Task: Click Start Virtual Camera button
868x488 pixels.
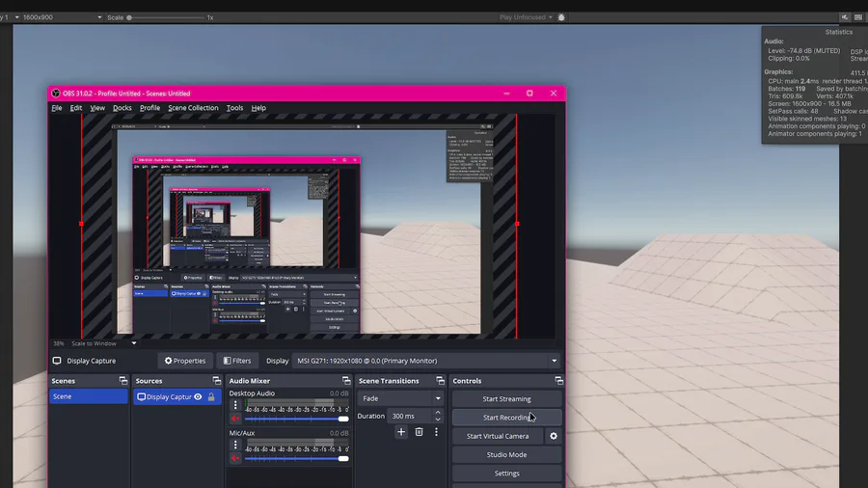Action: 497,436
